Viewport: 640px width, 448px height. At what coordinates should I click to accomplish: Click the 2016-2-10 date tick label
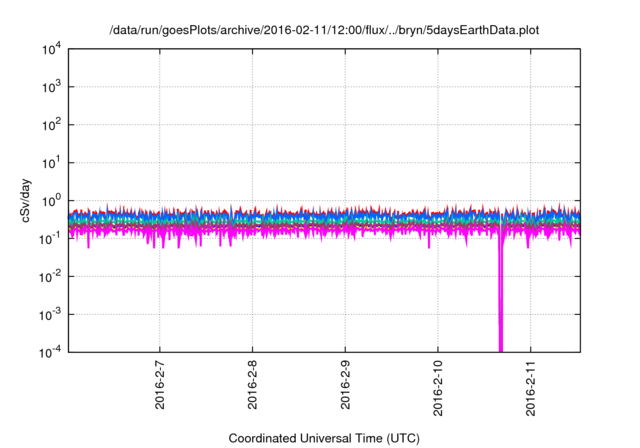point(438,388)
